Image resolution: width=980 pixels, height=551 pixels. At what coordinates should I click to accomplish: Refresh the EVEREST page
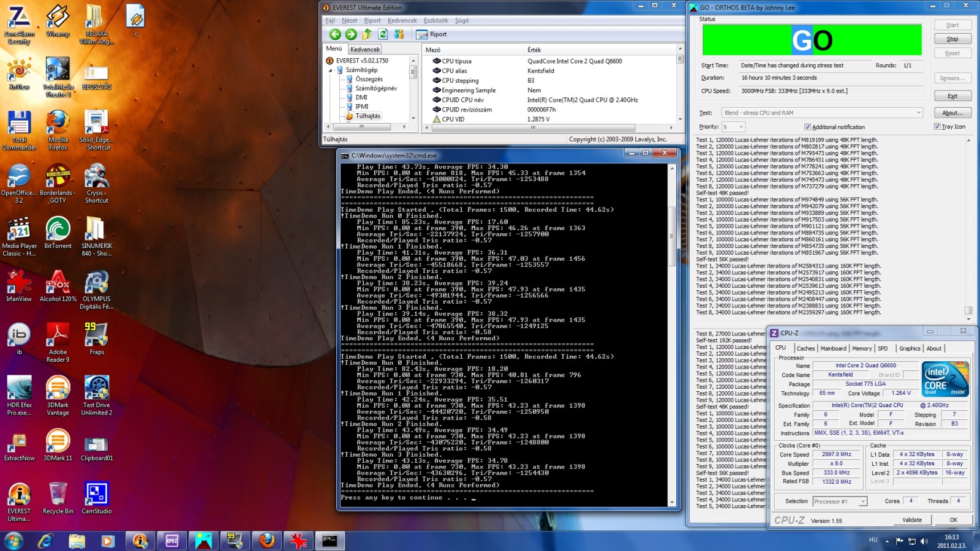click(x=383, y=34)
